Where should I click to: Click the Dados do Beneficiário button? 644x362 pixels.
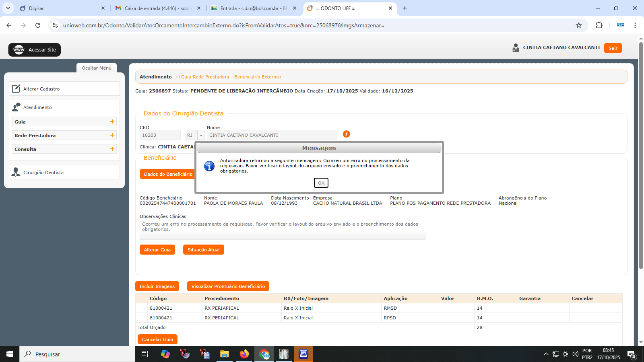[167, 174]
